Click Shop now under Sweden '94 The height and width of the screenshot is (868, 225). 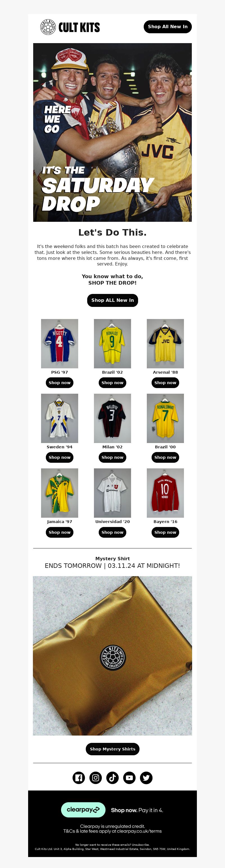click(x=60, y=457)
